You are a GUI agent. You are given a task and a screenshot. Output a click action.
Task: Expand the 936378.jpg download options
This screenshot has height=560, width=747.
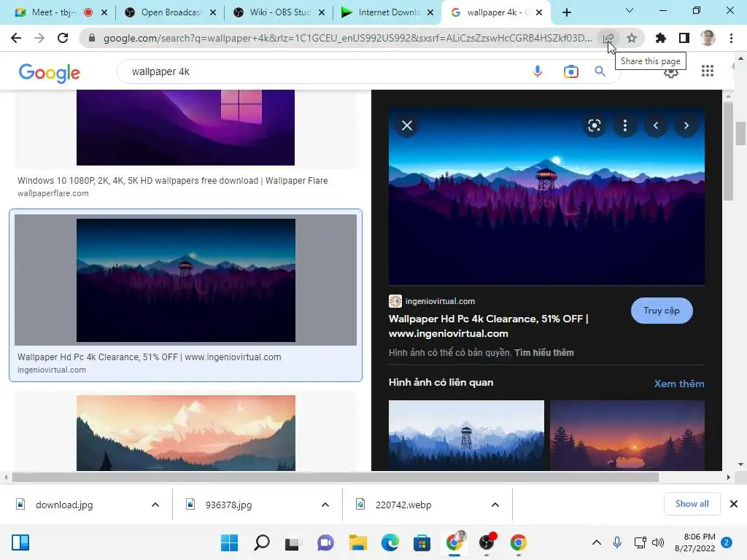[325, 505]
